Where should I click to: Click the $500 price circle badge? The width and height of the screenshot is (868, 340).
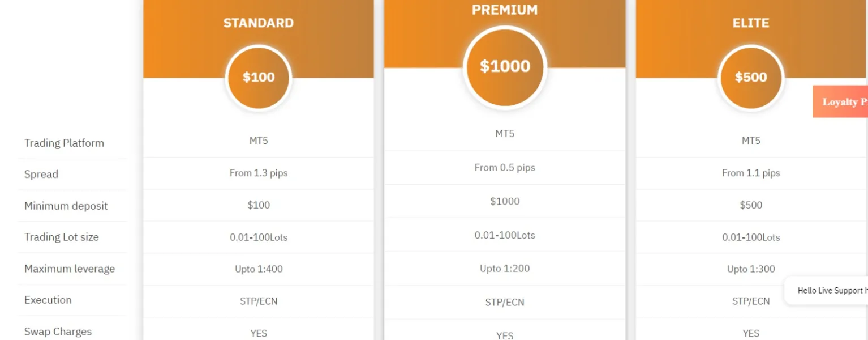tap(751, 78)
